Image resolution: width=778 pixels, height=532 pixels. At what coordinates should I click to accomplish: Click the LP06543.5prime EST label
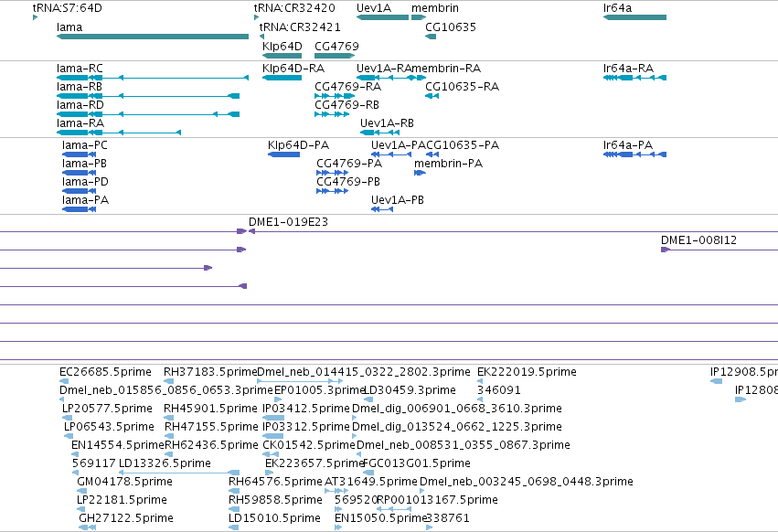click(109, 427)
